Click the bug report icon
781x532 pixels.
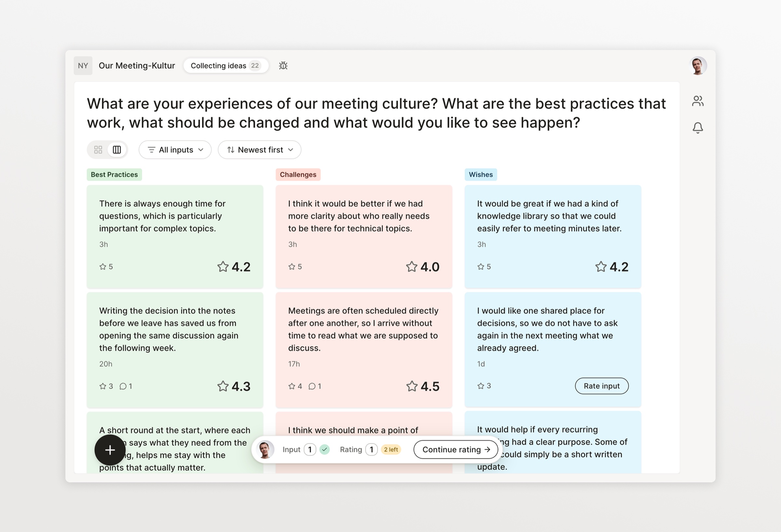pyautogui.click(x=283, y=65)
